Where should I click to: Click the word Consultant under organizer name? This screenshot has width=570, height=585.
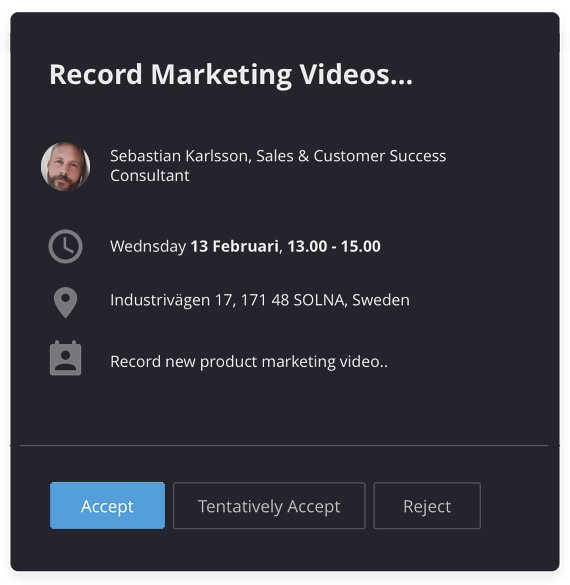coord(150,176)
